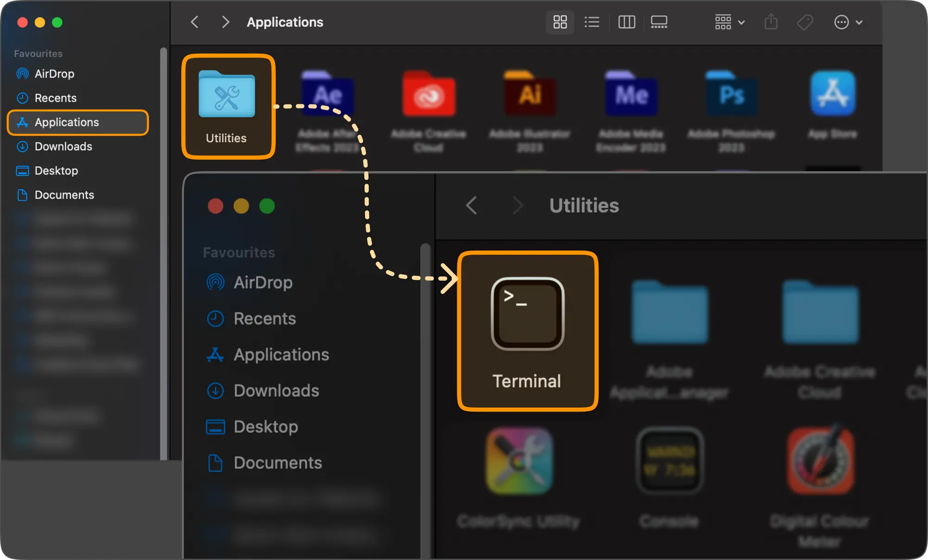Click AirDrop in the Utilities window sidebar
This screenshot has height=560, width=928.
(x=263, y=283)
